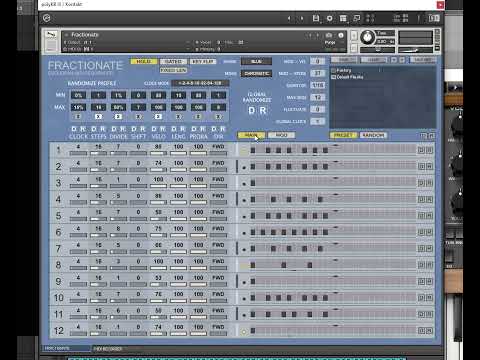Click D icon above CLOCK column
This screenshot has height=360, width=480.
point(74,129)
